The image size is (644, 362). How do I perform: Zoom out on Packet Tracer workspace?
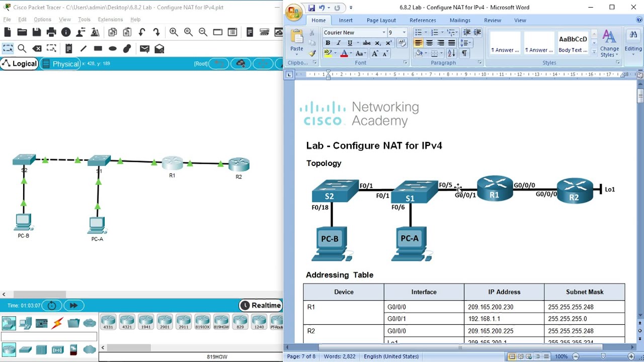[x=203, y=32]
